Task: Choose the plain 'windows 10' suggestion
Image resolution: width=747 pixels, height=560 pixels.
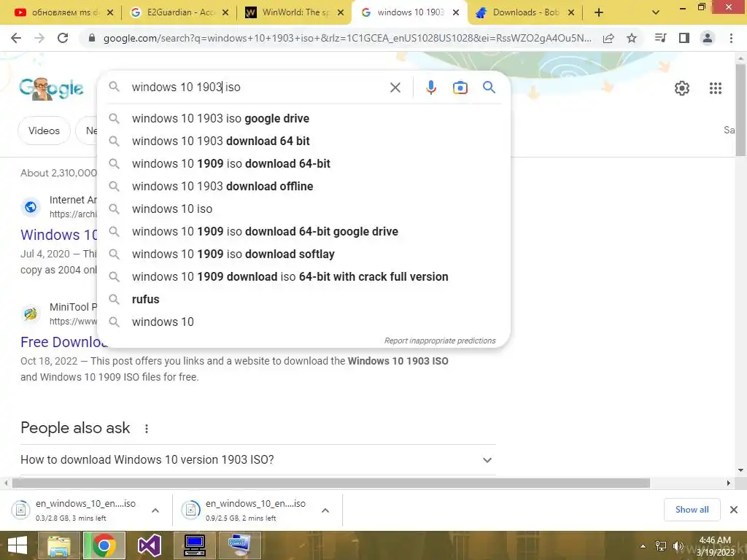Action: tap(303, 322)
